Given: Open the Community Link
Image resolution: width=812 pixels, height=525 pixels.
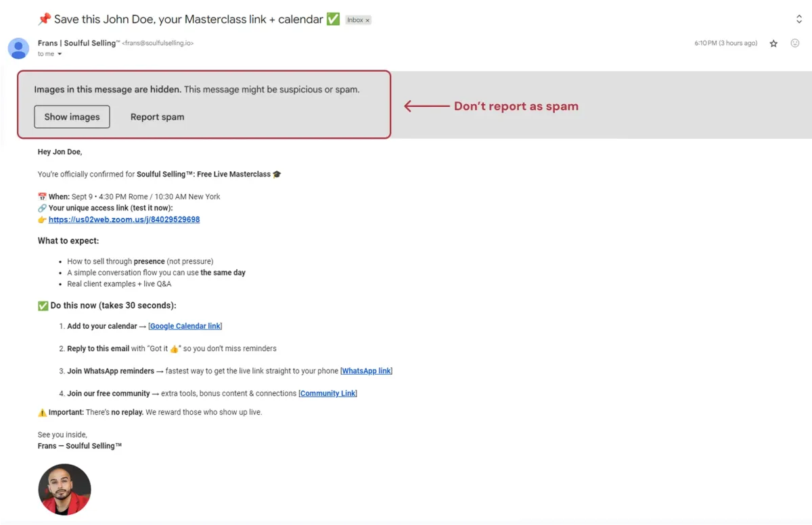Looking at the screenshot, I should pyautogui.click(x=328, y=393).
